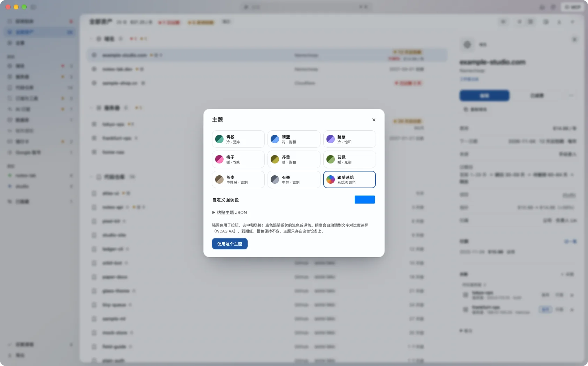This screenshot has width=588, height=366.
Task: Select the 梅子 theme card
Action: click(x=238, y=159)
